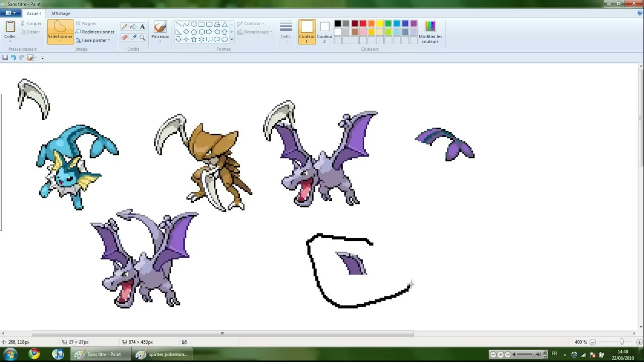Viewport: 644px width, 362px height.
Task: Click the zoom slider handle
Action: tap(621, 342)
